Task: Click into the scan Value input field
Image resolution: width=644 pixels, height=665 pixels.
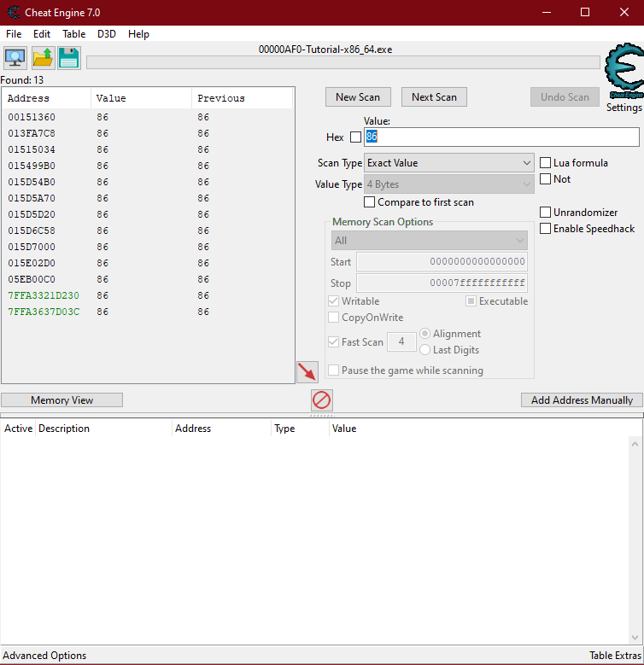Action: 501,137
